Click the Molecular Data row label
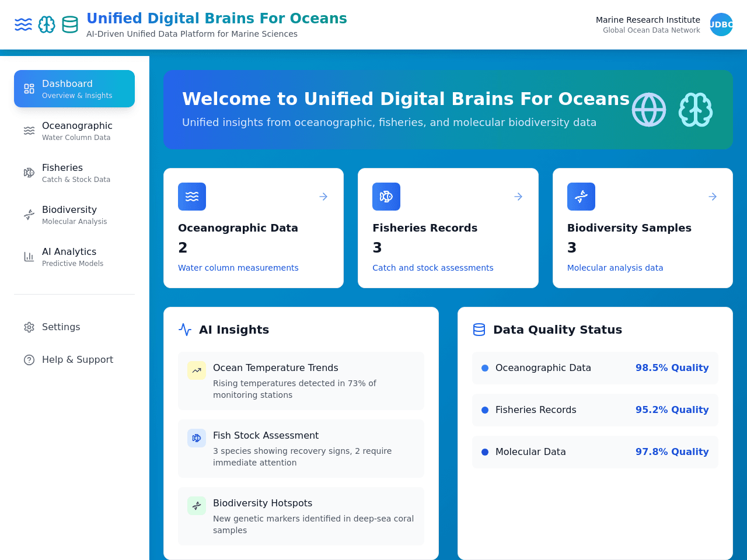The width and height of the screenshot is (747, 560). 530,452
